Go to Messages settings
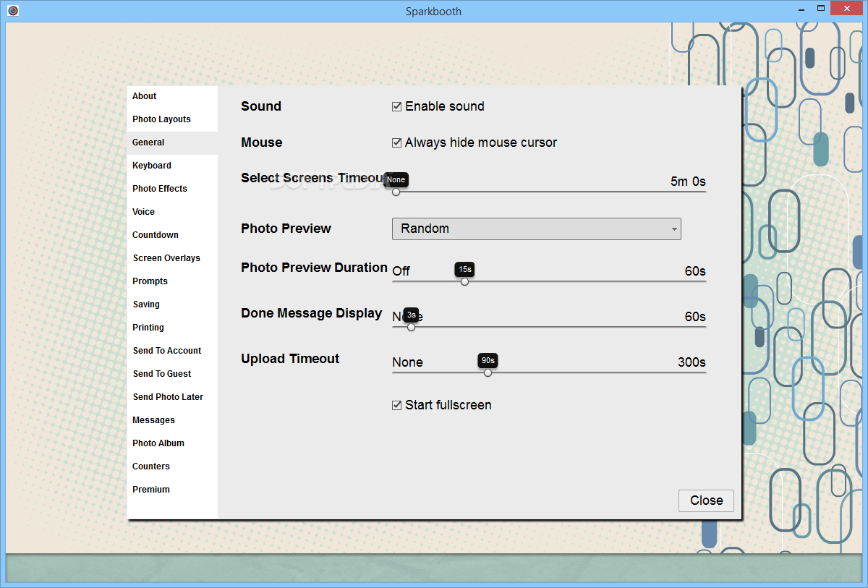Image resolution: width=868 pixels, height=588 pixels. point(172,420)
